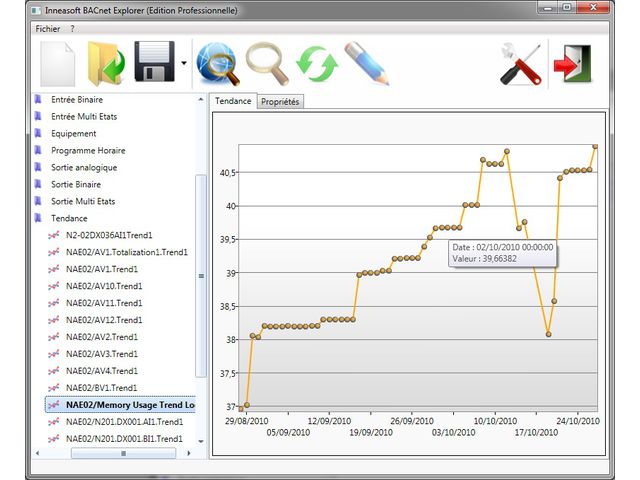Select the Tendance category in the tree
Viewport: 640px width, 480px height.
(x=69, y=218)
